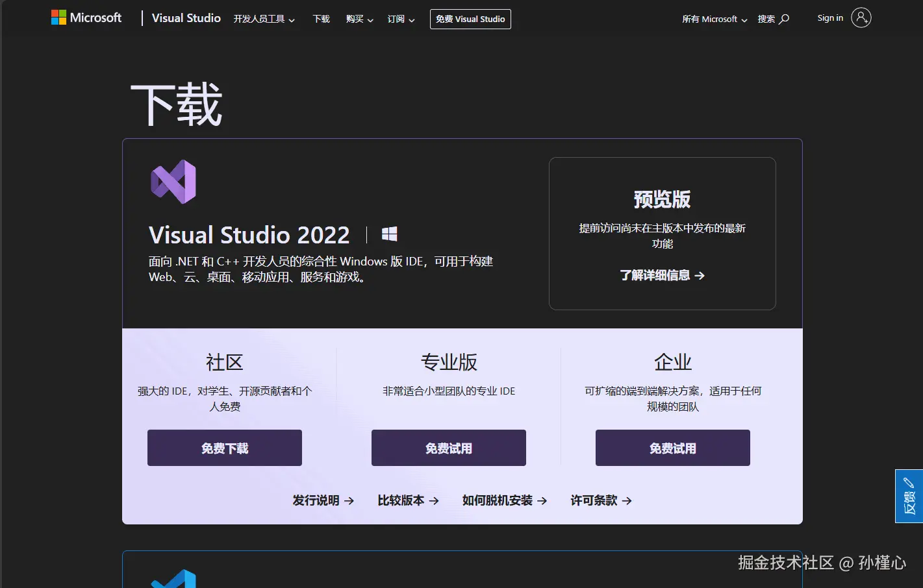
Task: Select the 下载 menu item
Action: tap(321, 19)
